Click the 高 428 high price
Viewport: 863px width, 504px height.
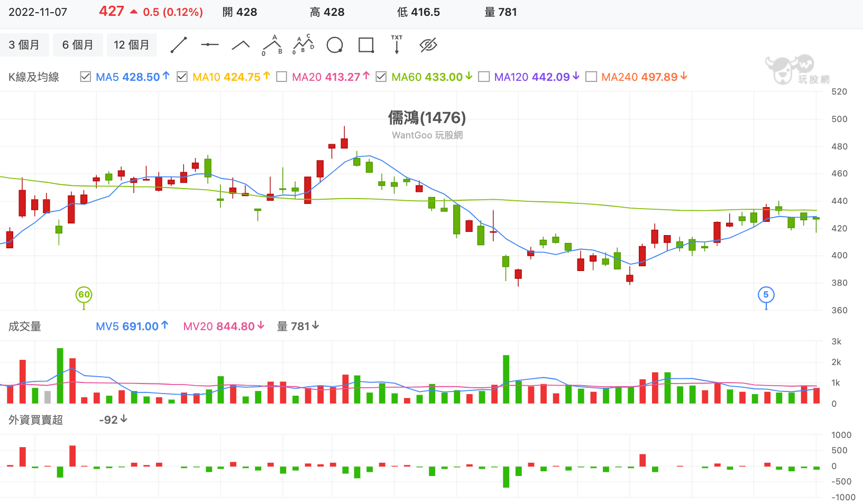(x=327, y=12)
